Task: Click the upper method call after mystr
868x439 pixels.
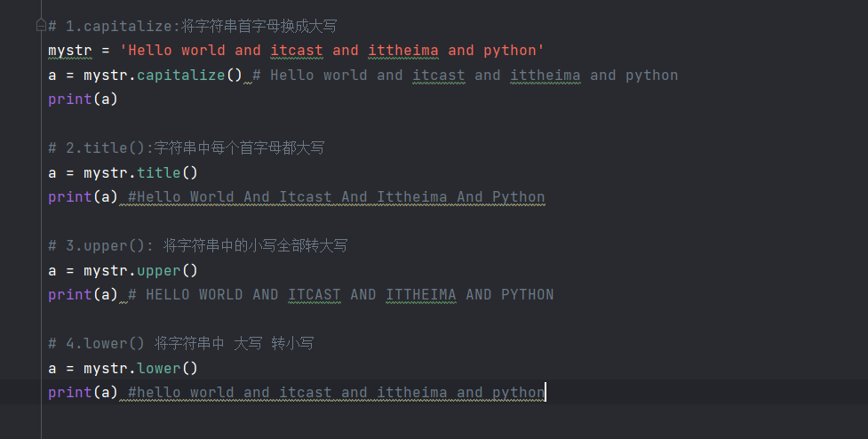Action: coord(158,270)
